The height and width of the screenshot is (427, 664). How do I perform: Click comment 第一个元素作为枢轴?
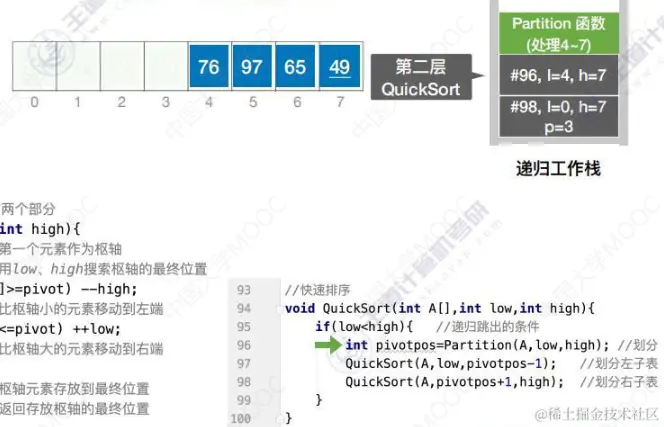[61, 249]
